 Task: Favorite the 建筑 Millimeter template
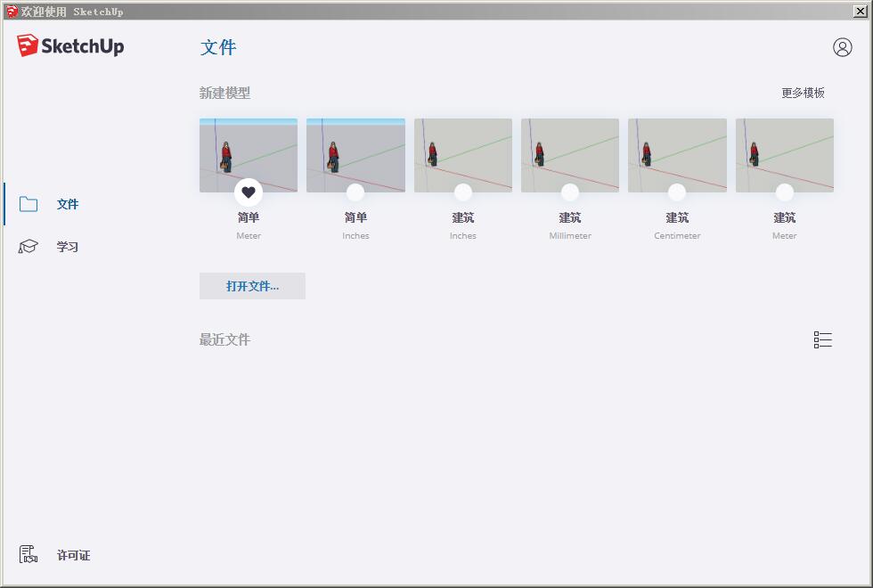pos(569,192)
